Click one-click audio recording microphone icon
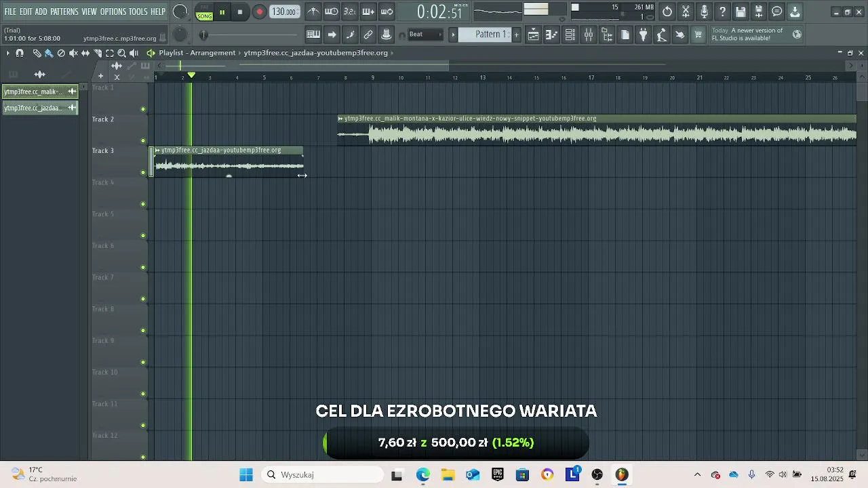The image size is (868, 488). pos(704,12)
